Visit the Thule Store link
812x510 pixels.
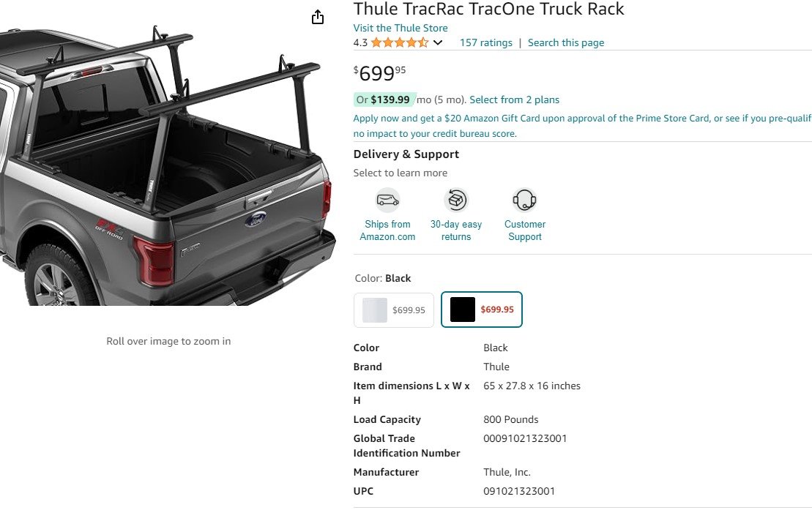(x=401, y=28)
